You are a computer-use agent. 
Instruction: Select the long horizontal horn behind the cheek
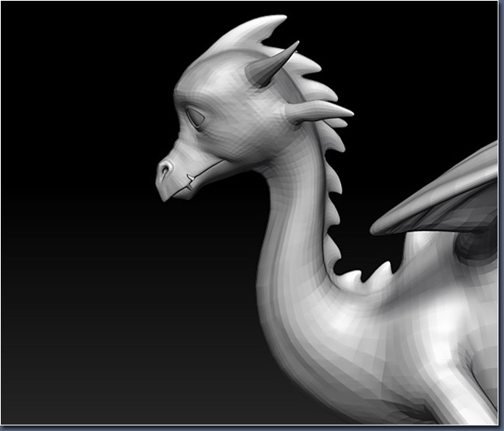[316, 112]
